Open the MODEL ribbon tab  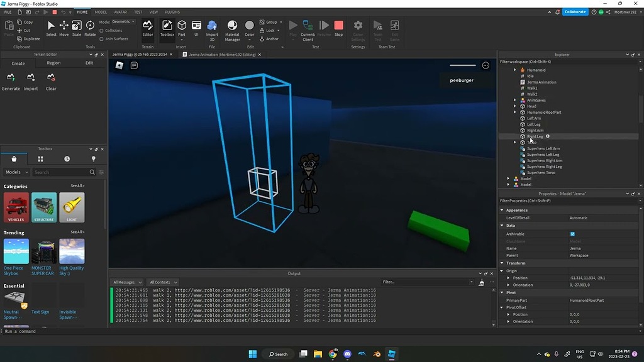tap(101, 13)
